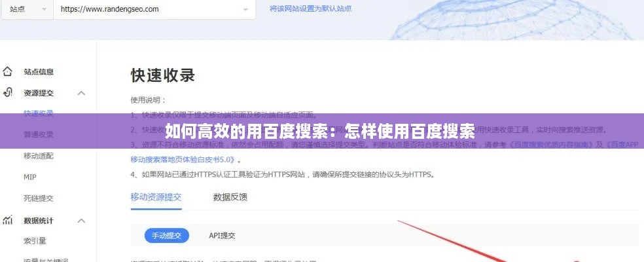Select 索引量 in the sidebar
This screenshot has height=262, width=644.
point(35,241)
